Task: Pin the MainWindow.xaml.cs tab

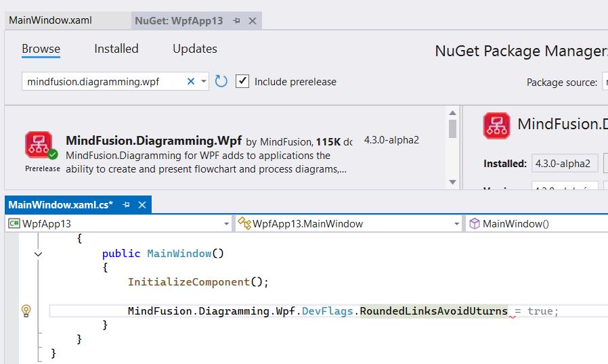Action: click(126, 204)
